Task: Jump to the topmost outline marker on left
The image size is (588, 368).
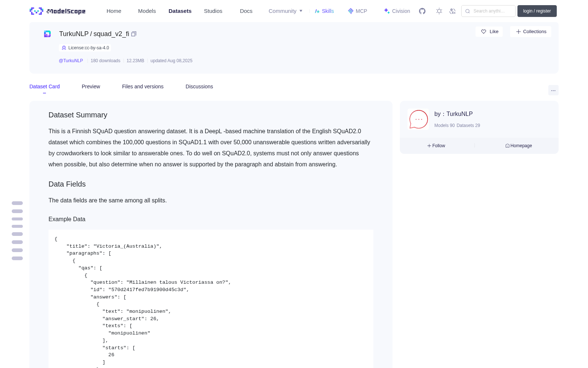Action: tap(17, 203)
